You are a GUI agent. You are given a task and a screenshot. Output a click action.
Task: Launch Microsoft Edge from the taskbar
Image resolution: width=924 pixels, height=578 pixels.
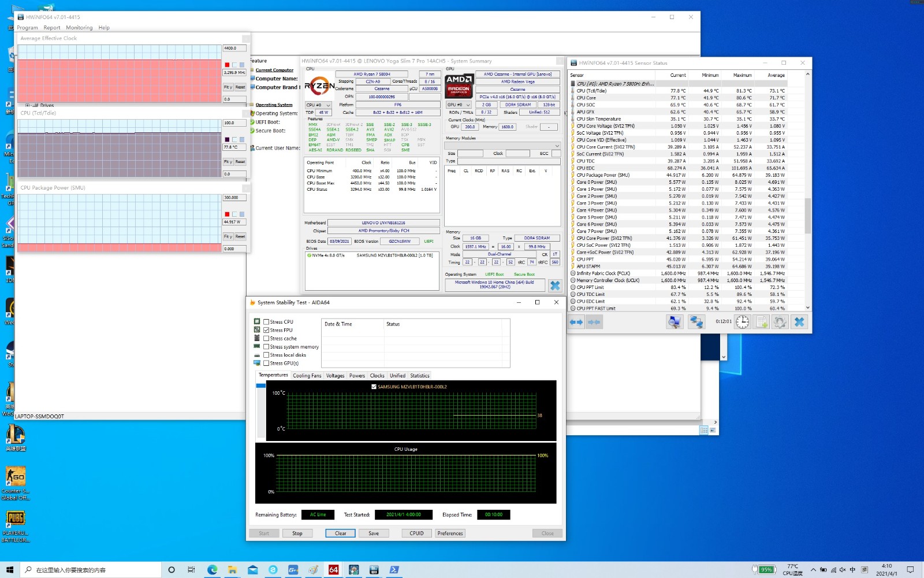click(212, 570)
